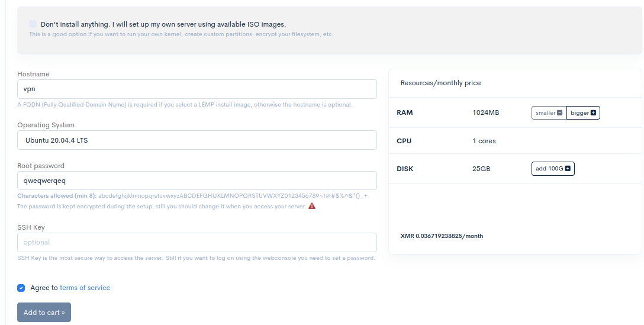
Task: Click the Operating System field label
Action: [x=46, y=125]
